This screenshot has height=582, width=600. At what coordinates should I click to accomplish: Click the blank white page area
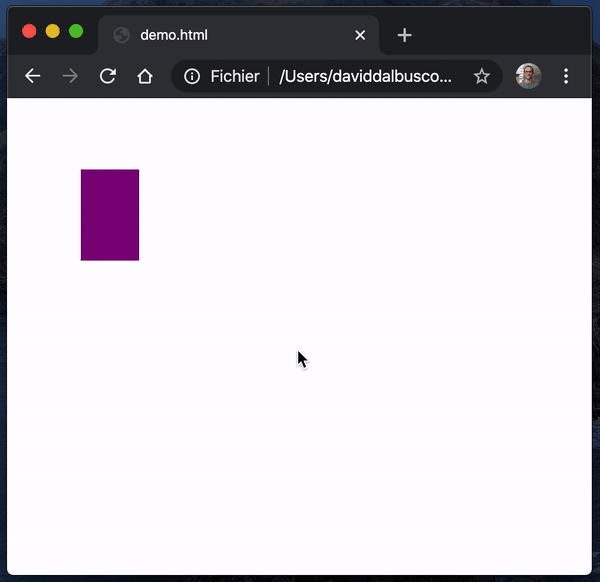coord(344,421)
